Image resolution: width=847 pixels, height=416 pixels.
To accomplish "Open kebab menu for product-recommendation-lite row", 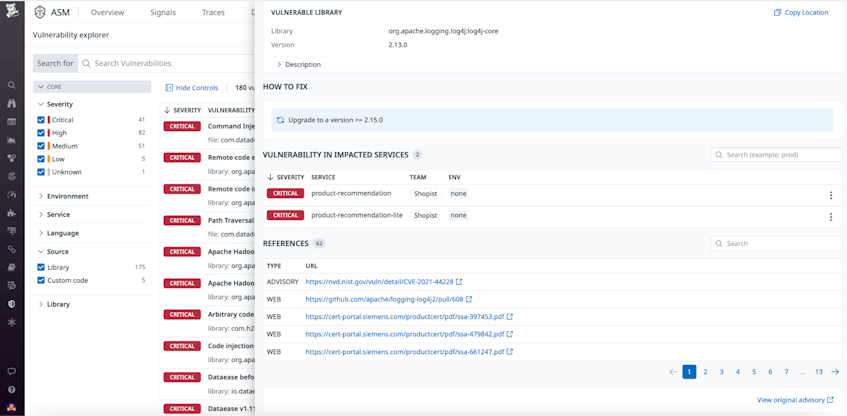I will pos(831,217).
